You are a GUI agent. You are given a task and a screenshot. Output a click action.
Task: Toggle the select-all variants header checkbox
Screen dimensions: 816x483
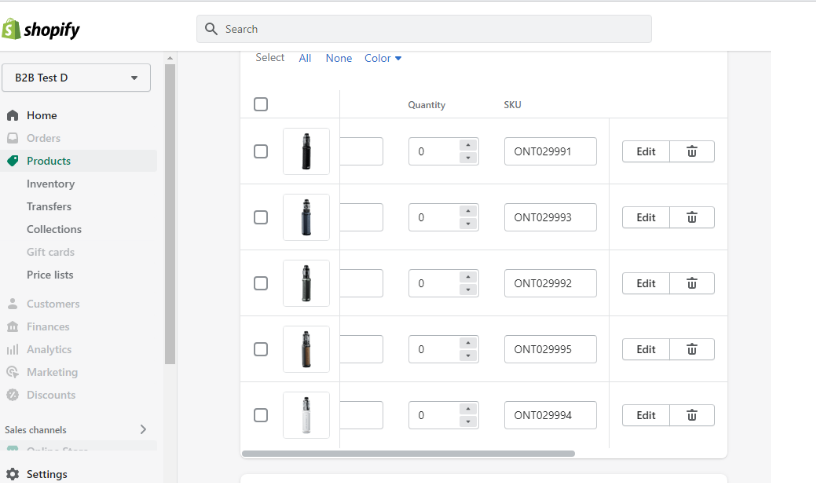pos(261,104)
